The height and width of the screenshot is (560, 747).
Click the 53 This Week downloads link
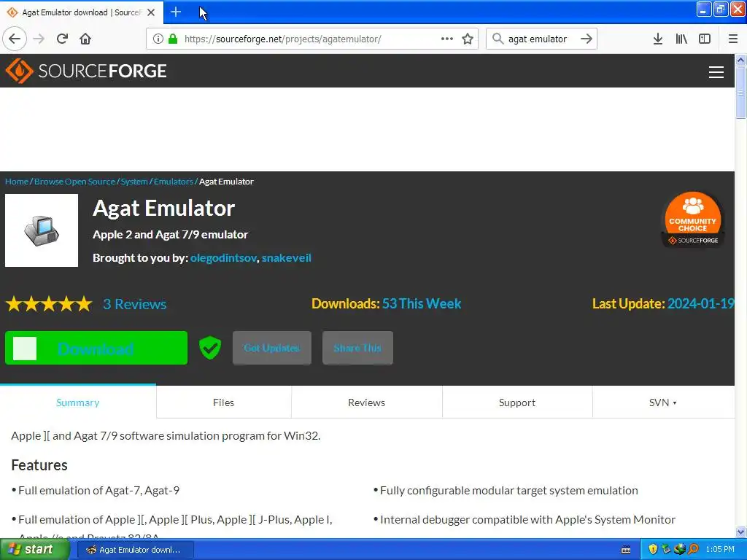(422, 304)
